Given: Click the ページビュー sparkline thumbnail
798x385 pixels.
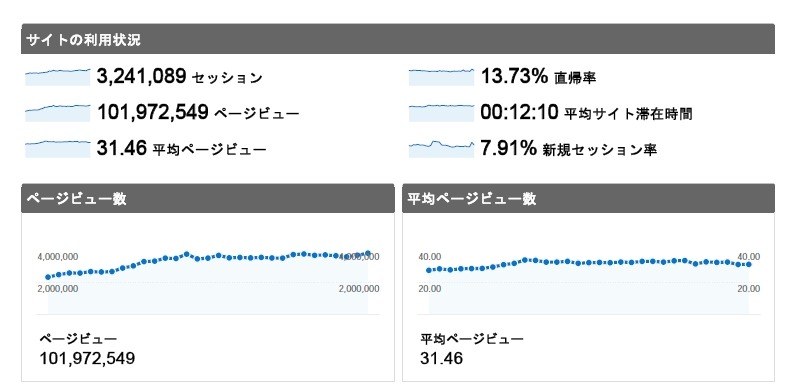Looking at the screenshot, I should click(x=58, y=113).
